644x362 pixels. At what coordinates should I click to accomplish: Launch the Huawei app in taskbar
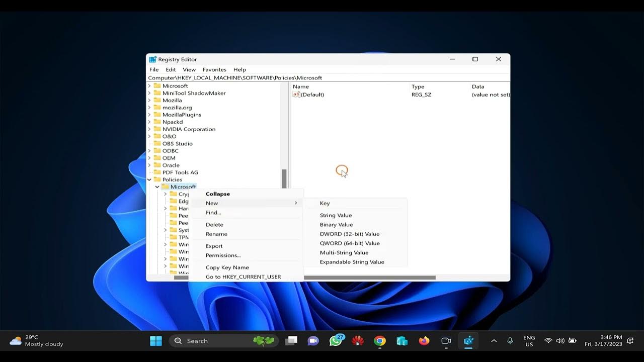pyautogui.click(x=358, y=341)
